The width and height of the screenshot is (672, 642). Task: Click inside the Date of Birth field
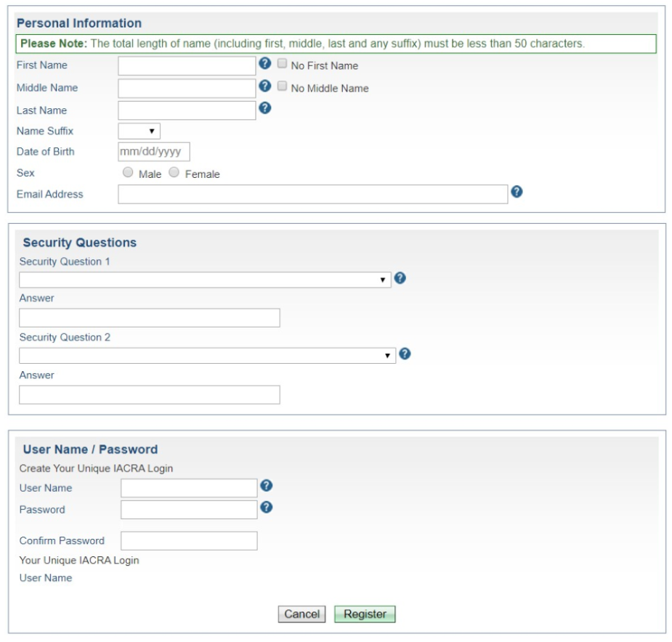(153, 151)
